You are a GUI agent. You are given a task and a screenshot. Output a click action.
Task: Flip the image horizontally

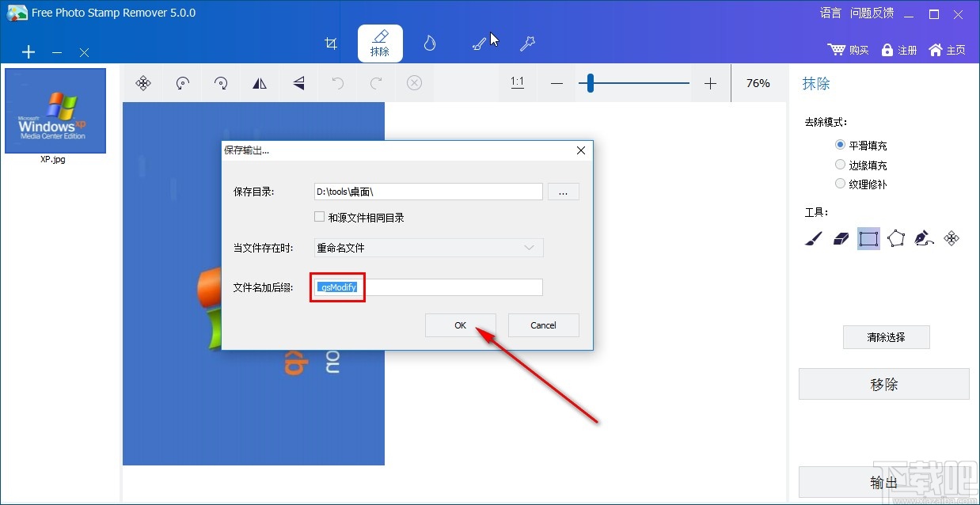click(x=260, y=82)
